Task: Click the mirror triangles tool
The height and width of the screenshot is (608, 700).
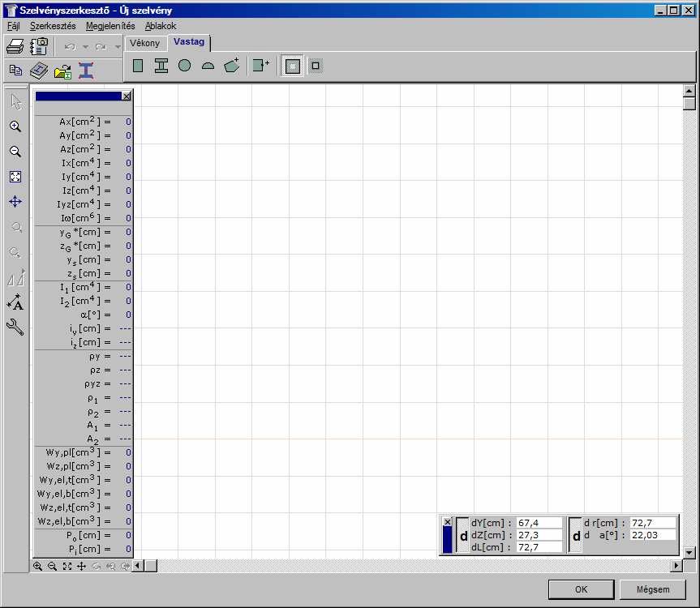Action: coord(15,277)
